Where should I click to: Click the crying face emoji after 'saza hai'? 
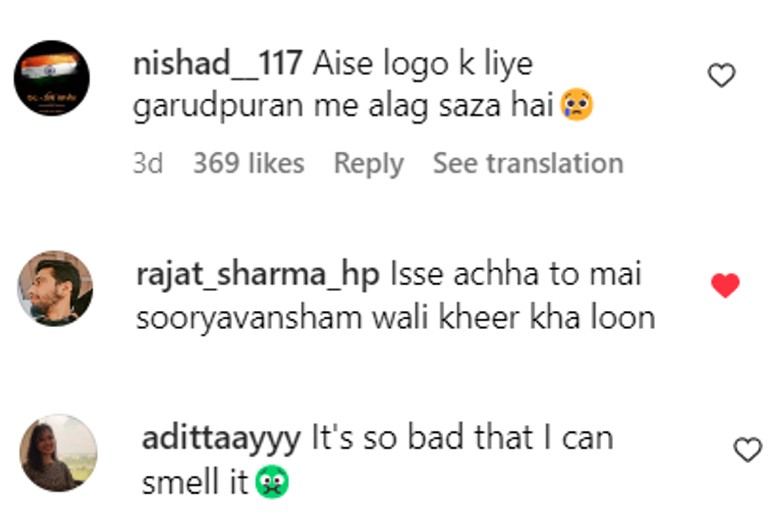pyautogui.click(x=577, y=104)
